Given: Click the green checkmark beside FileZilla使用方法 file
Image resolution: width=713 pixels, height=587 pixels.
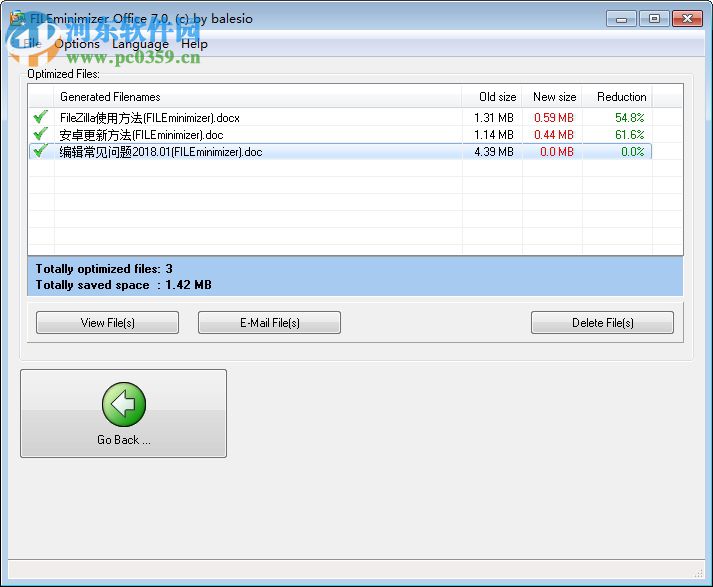Looking at the screenshot, I should pos(40,117).
